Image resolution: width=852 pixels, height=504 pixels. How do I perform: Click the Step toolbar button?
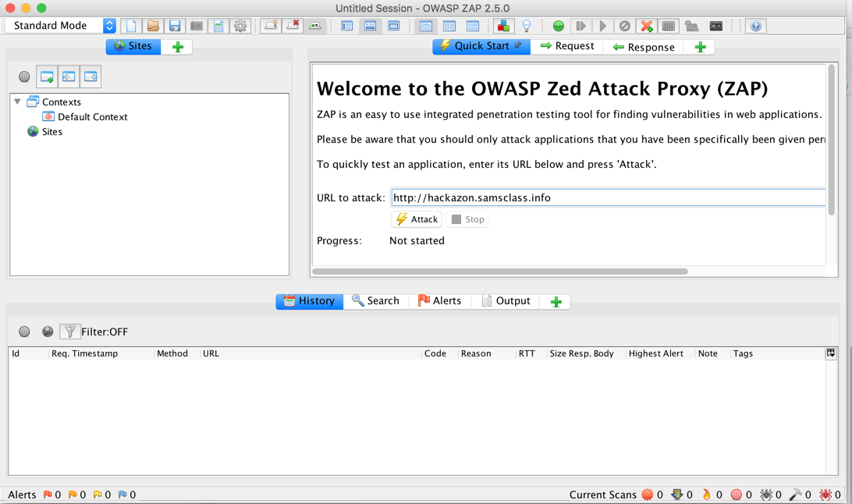pos(580,26)
